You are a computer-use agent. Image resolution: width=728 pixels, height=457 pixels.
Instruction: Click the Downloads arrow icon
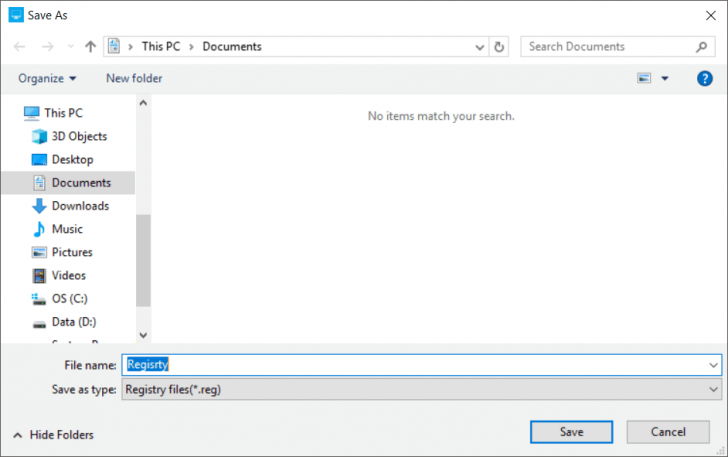[39, 206]
